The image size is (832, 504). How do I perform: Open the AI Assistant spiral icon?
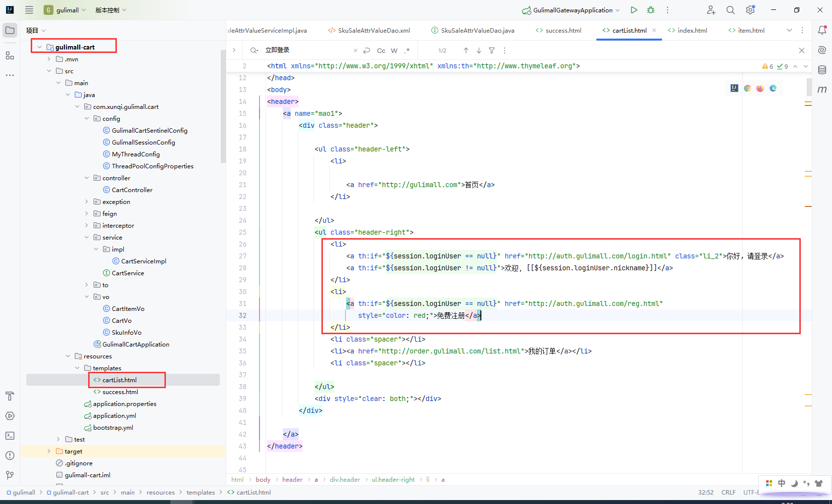(822, 50)
